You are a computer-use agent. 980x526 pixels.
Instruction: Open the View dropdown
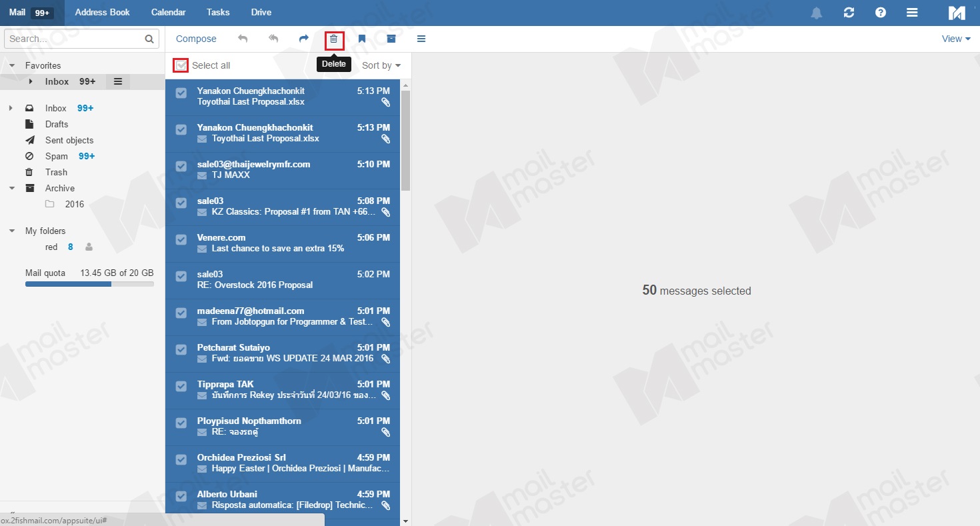pyautogui.click(x=956, y=39)
